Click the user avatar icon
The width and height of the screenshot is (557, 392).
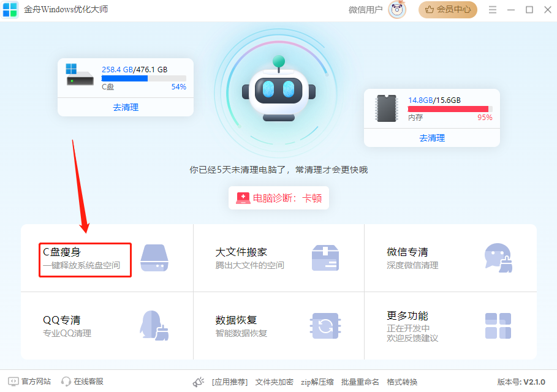tap(397, 10)
